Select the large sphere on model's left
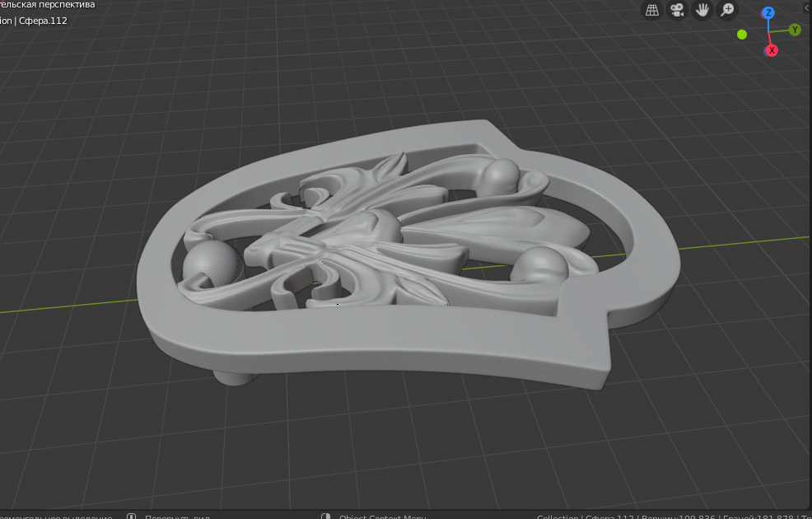The height and width of the screenshot is (519, 812). click(x=212, y=264)
